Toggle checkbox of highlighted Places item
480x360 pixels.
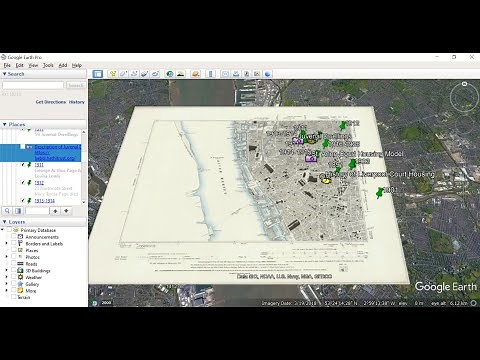pos(23,147)
